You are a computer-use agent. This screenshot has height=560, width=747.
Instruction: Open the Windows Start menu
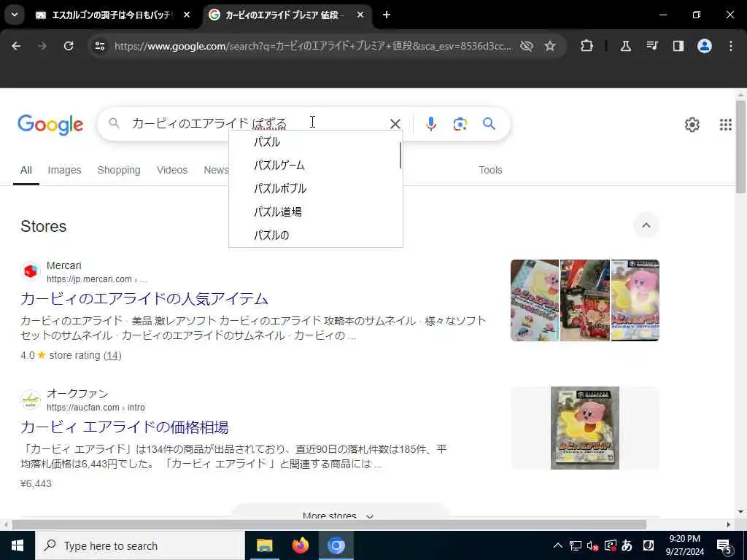tap(18, 545)
